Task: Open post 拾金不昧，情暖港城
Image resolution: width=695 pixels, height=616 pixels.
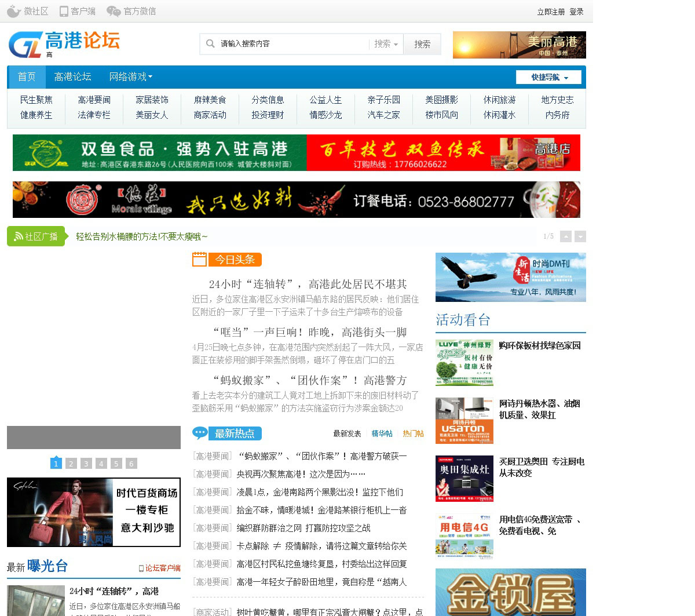Action: pos(321,510)
